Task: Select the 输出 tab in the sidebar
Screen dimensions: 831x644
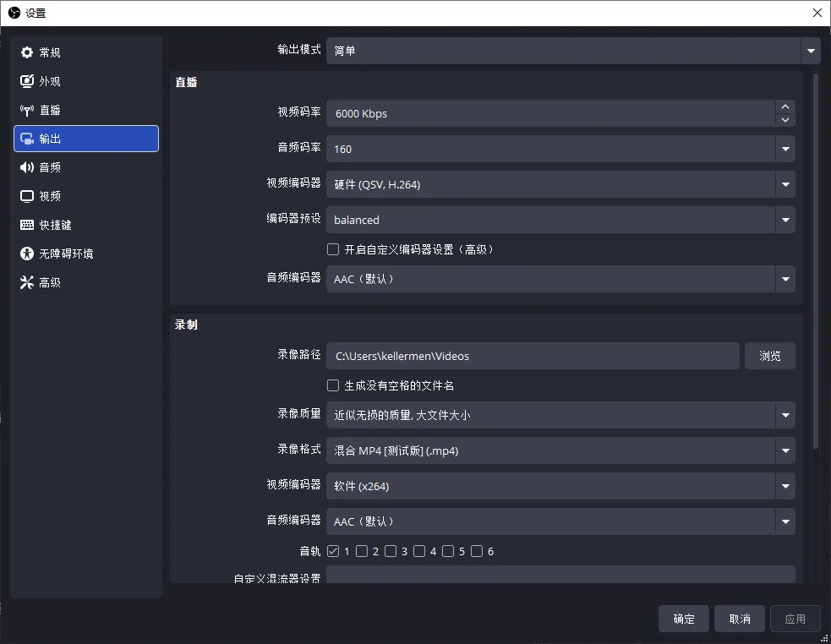Action: tap(86, 139)
